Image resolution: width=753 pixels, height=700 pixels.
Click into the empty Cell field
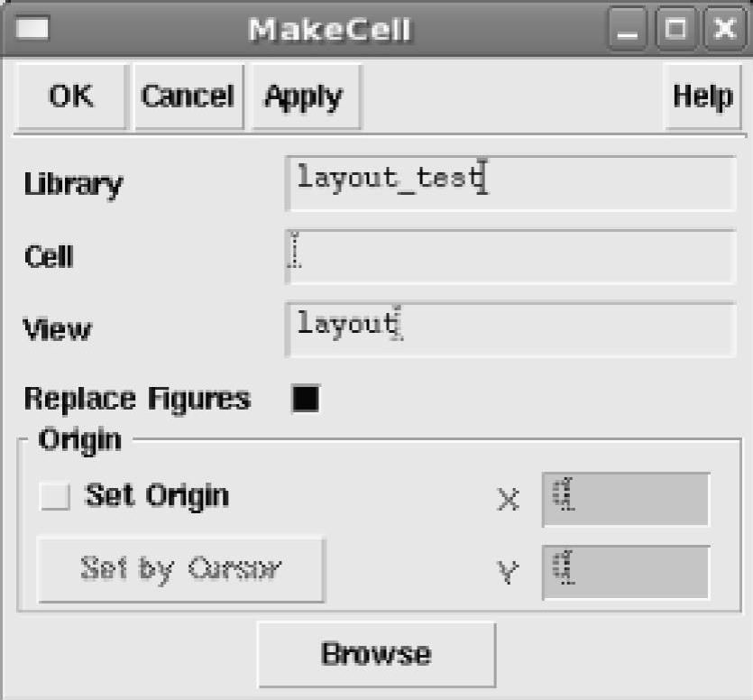click(510, 256)
